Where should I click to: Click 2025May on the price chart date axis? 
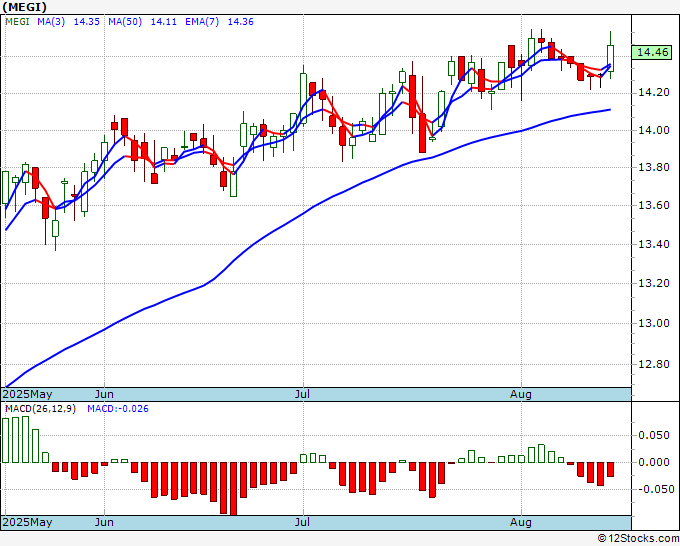[28, 394]
